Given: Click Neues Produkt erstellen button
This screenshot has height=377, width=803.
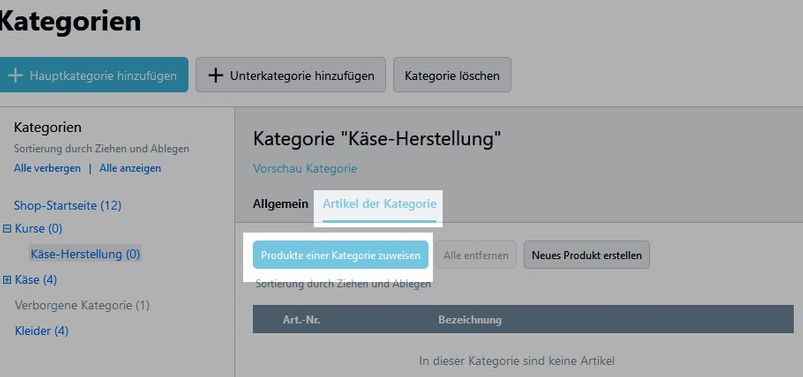Looking at the screenshot, I should click(587, 255).
